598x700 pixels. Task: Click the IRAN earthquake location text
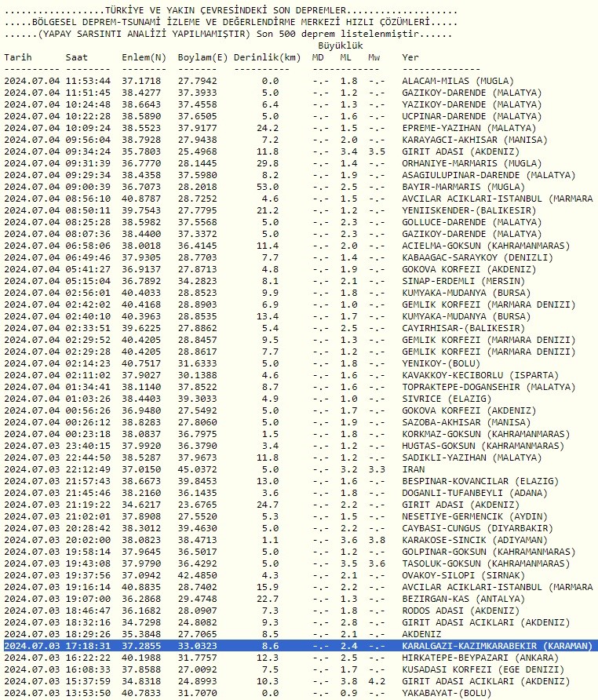coord(414,469)
